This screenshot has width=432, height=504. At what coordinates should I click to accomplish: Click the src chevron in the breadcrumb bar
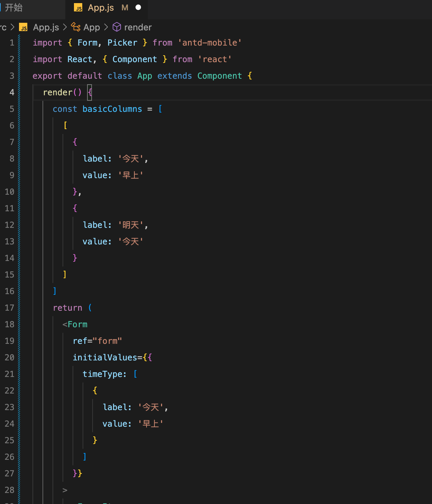coord(13,27)
